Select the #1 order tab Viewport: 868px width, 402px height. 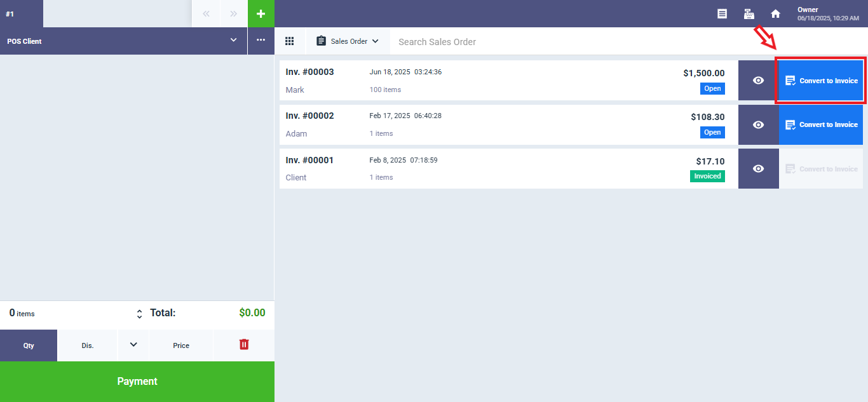(21, 13)
